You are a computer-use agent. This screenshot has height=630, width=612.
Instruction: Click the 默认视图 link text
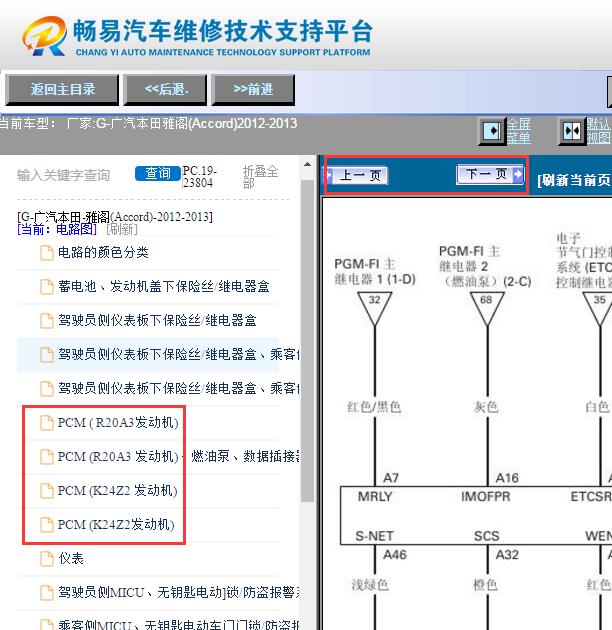tap(599, 131)
